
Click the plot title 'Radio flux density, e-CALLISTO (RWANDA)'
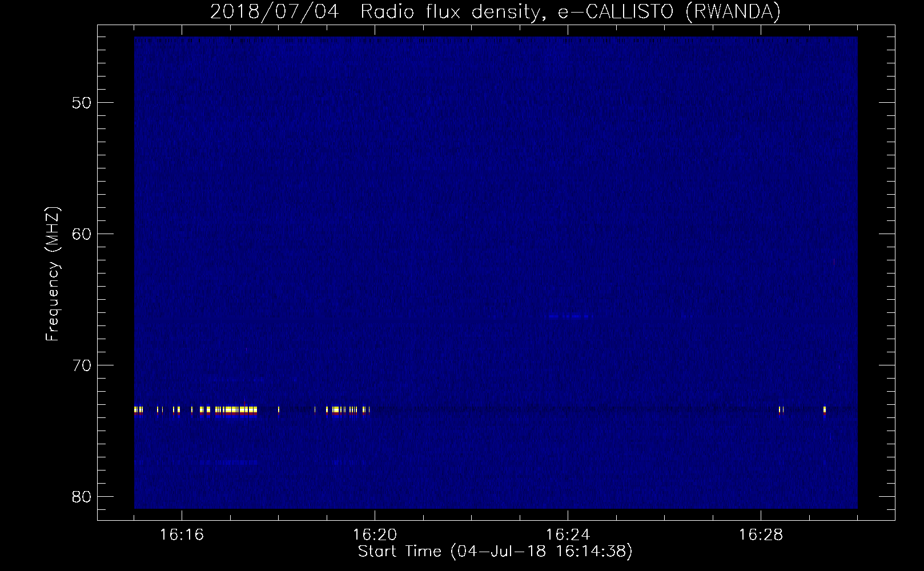coord(571,11)
